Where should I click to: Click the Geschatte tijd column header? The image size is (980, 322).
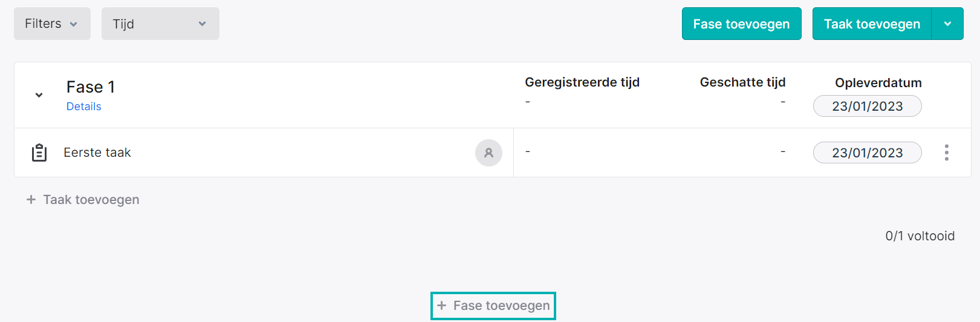(742, 82)
